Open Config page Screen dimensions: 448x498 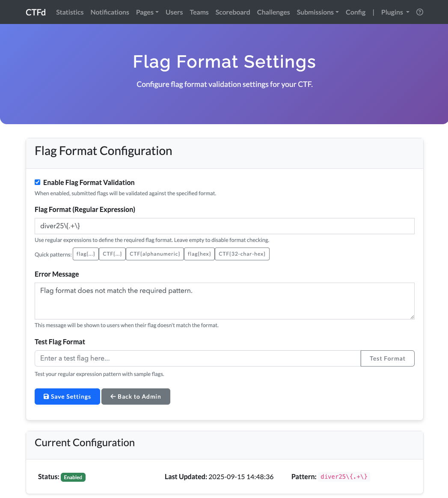click(355, 12)
